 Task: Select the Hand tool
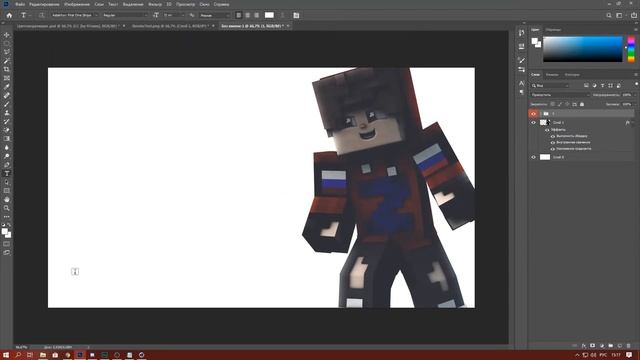[x=7, y=199]
